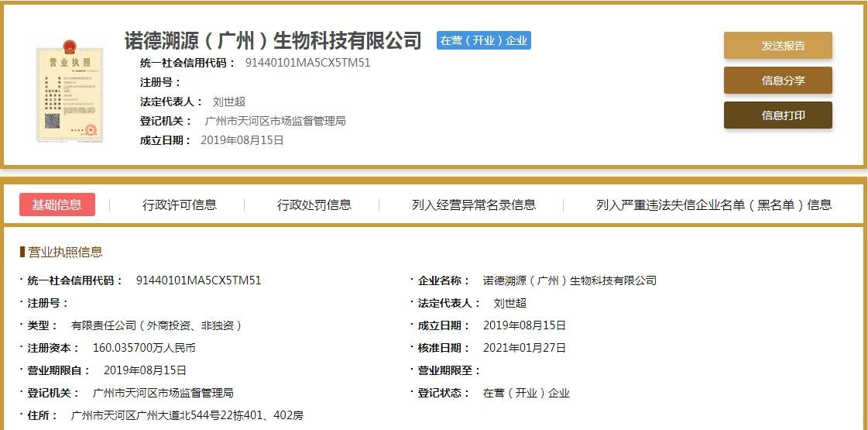The image size is (868, 430).
Task: Click the credit code in the top header card
Action: tap(307, 63)
